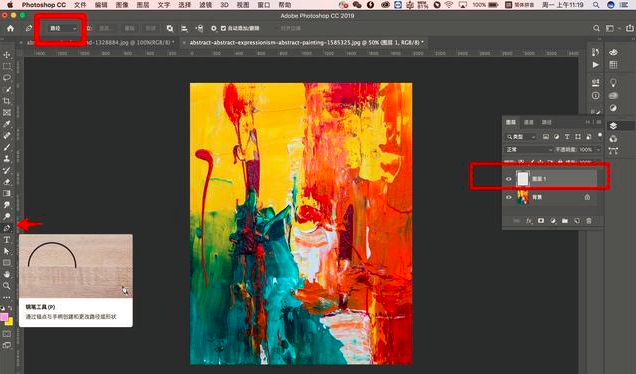Select the Healing Brush tool

[x=7, y=135]
